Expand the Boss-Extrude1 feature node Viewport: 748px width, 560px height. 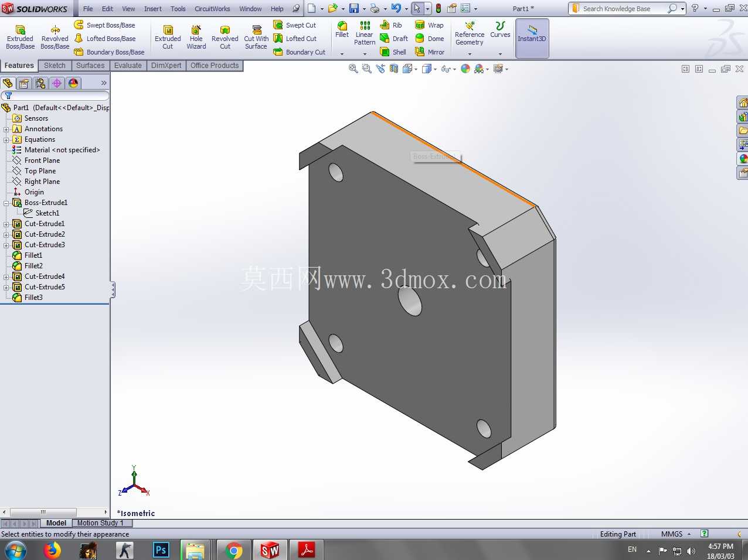[x=6, y=203]
